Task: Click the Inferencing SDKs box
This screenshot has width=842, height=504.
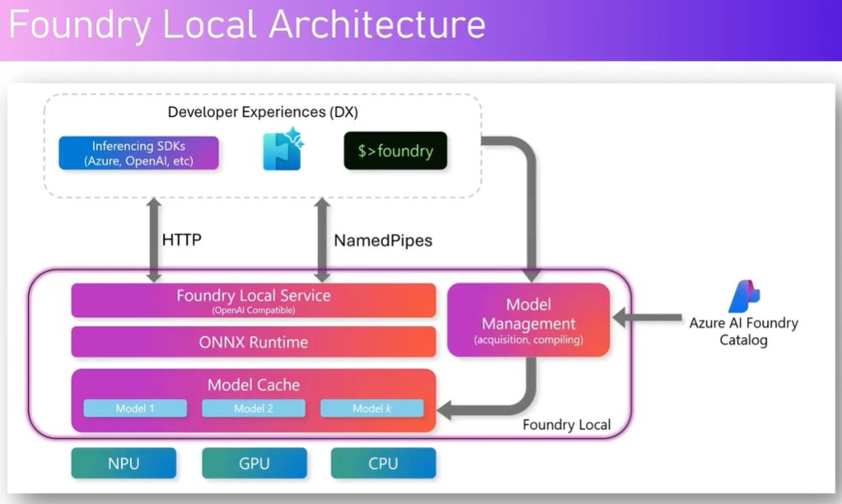Action: coord(138,153)
